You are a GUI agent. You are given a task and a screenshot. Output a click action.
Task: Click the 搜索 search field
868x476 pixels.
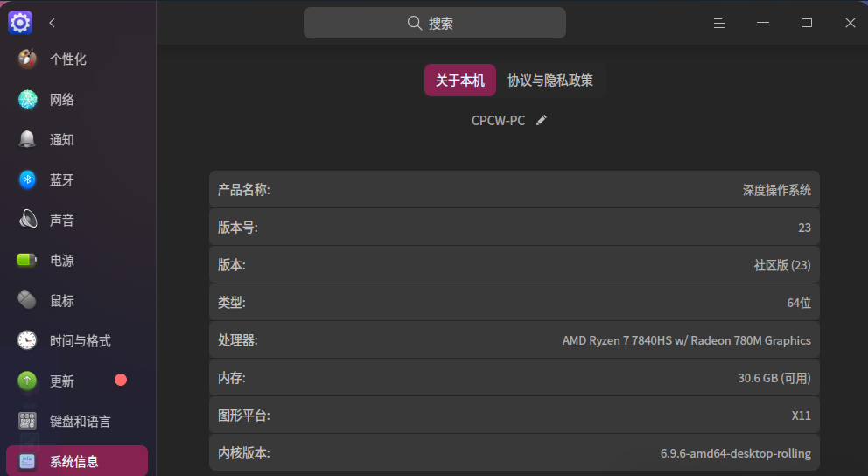tap(435, 24)
